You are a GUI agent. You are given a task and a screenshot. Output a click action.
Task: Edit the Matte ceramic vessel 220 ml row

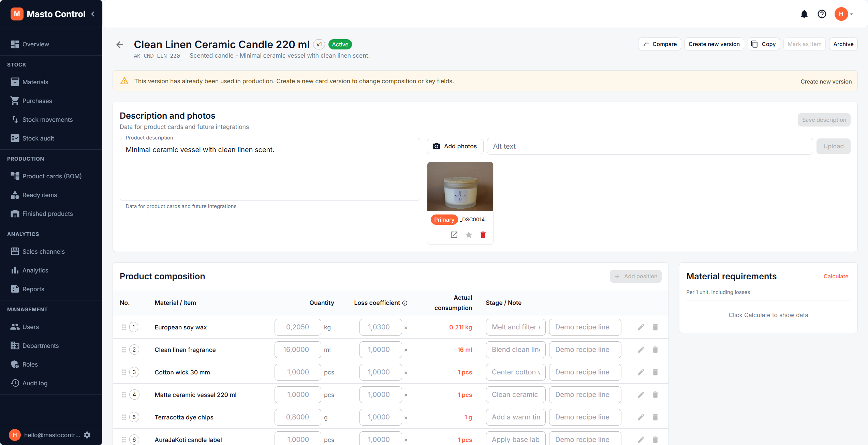click(641, 395)
